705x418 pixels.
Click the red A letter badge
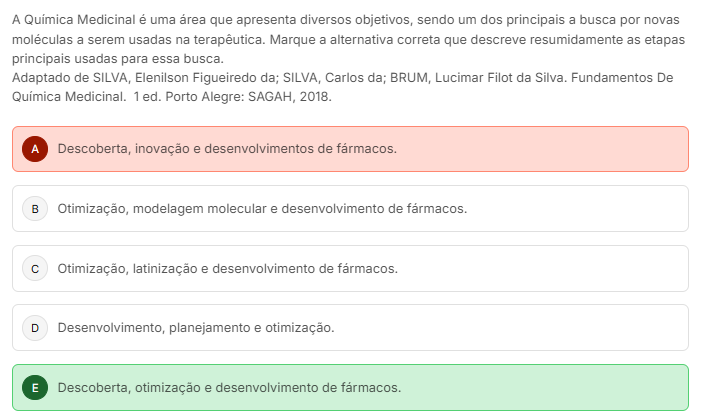(x=35, y=149)
